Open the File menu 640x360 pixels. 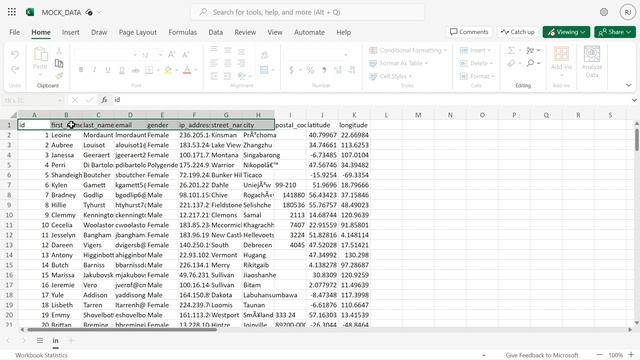[15, 32]
